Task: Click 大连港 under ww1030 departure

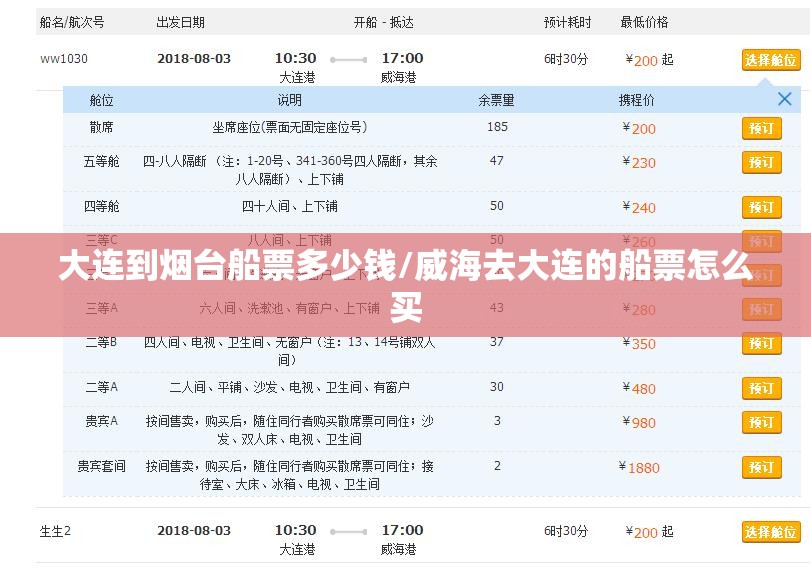Action: (297, 78)
